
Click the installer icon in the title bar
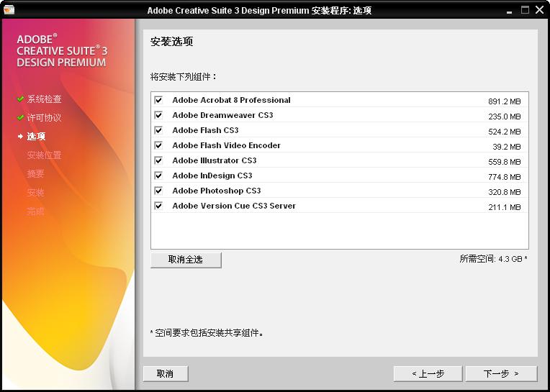[x=9, y=10]
